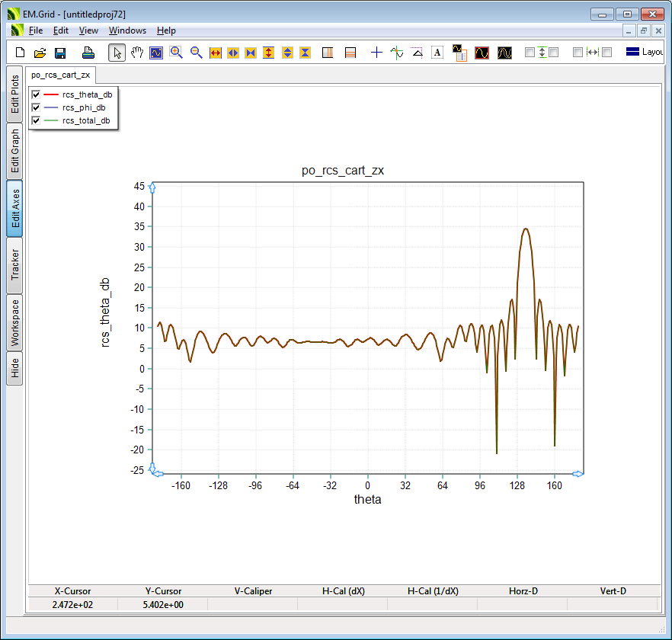Image resolution: width=672 pixels, height=640 pixels.
Task: Activate the zoom out magnifier tool
Action: click(196, 53)
